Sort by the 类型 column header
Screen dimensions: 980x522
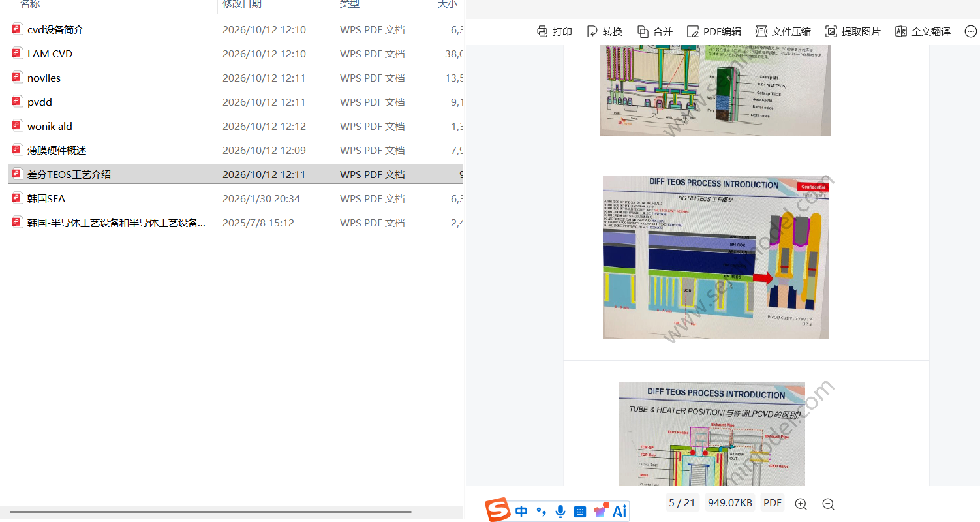tap(350, 5)
